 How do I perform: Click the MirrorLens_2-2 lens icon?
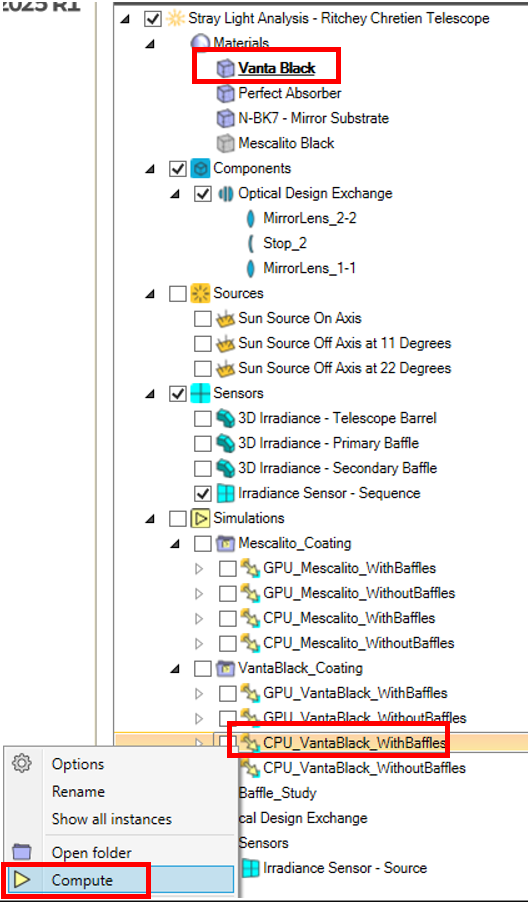pyautogui.click(x=250, y=219)
